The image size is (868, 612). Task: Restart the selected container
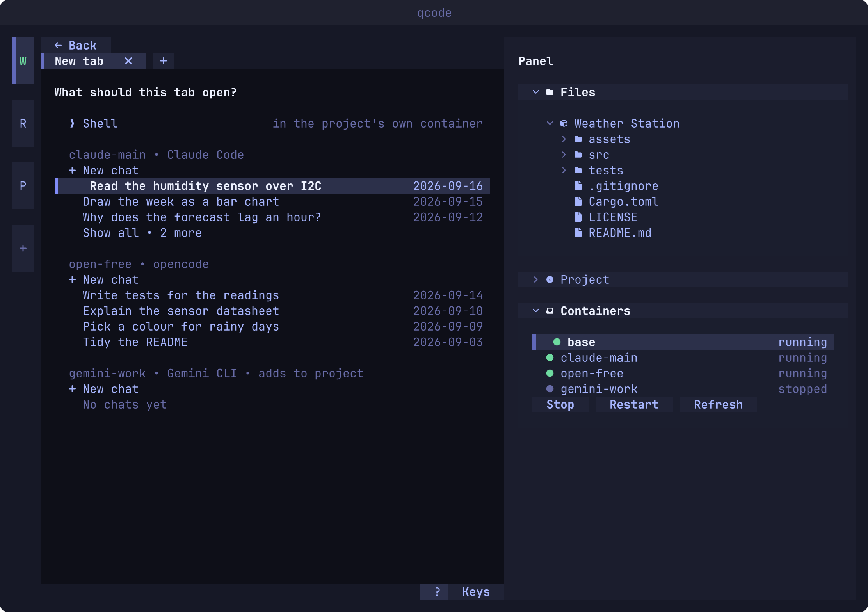point(634,404)
